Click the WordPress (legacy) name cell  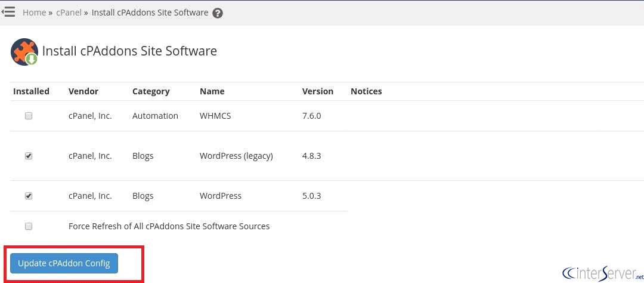click(x=236, y=156)
